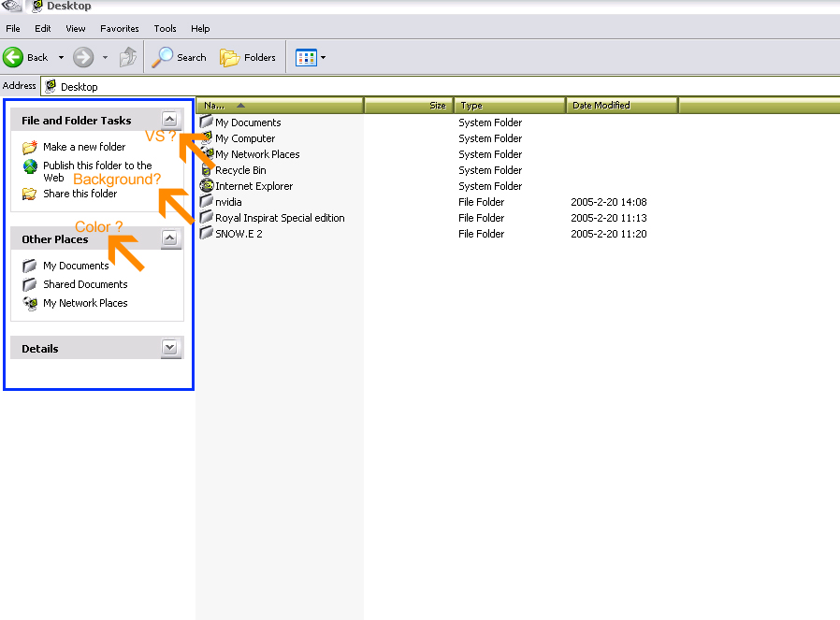Image resolution: width=840 pixels, height=620 pixels.
Task: Click the Up folder icon
Action: pos(128,57)
